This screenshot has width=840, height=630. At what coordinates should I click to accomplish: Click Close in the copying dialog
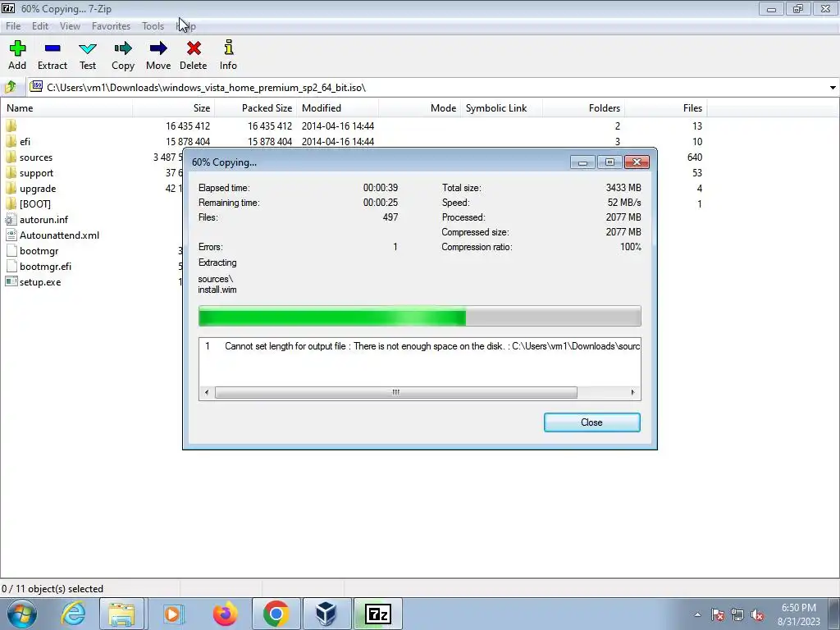click(x=592, y=422)
